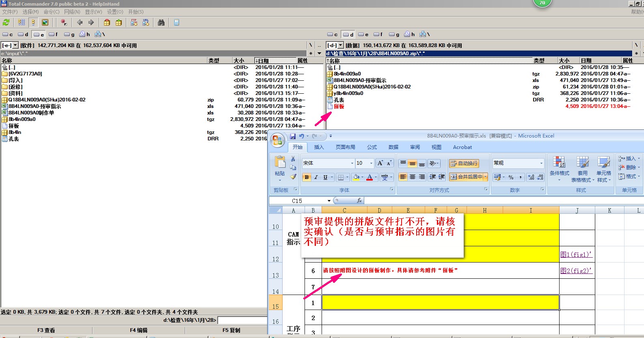This screenshot has height=338, width=644.
Task: Open the 图2(fig2) hyperlink
Action: (x=576, y=271)
